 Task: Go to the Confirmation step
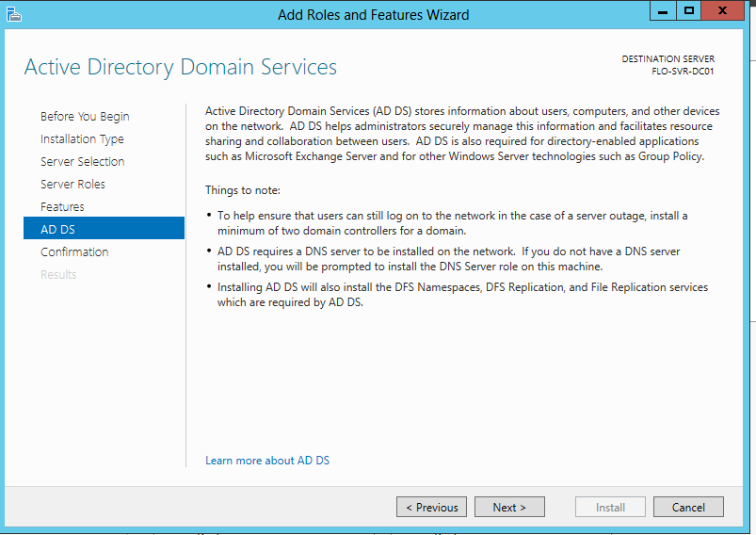(x=74, y=252)
